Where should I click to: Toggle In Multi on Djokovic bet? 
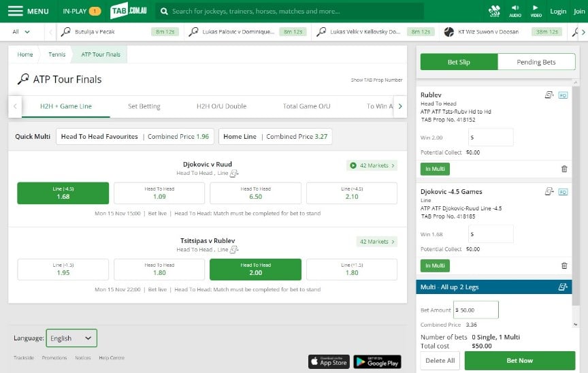coord(435,265)
